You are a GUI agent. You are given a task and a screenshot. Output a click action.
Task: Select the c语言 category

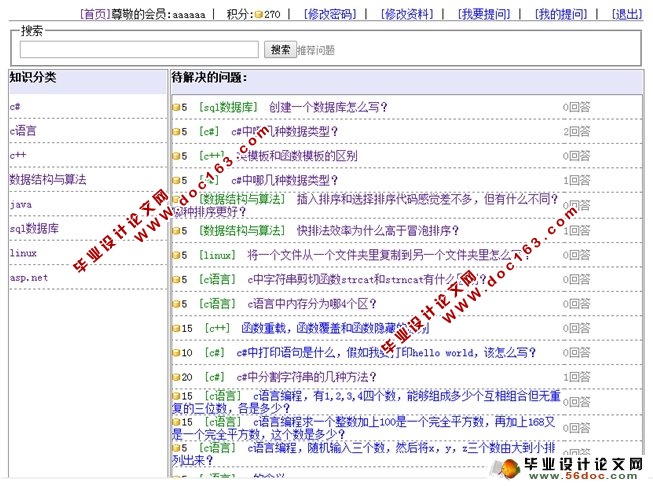(23, 131)
